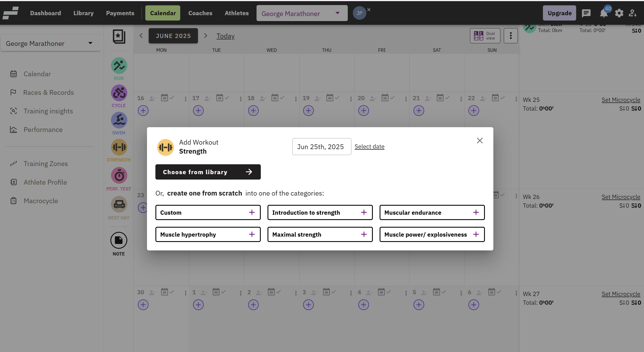Toggle the eye-calendar visibility for day 16
Image resolution: width=644 pixels, height=352 pixels.
pyautogui.click(x=164, y=98)
